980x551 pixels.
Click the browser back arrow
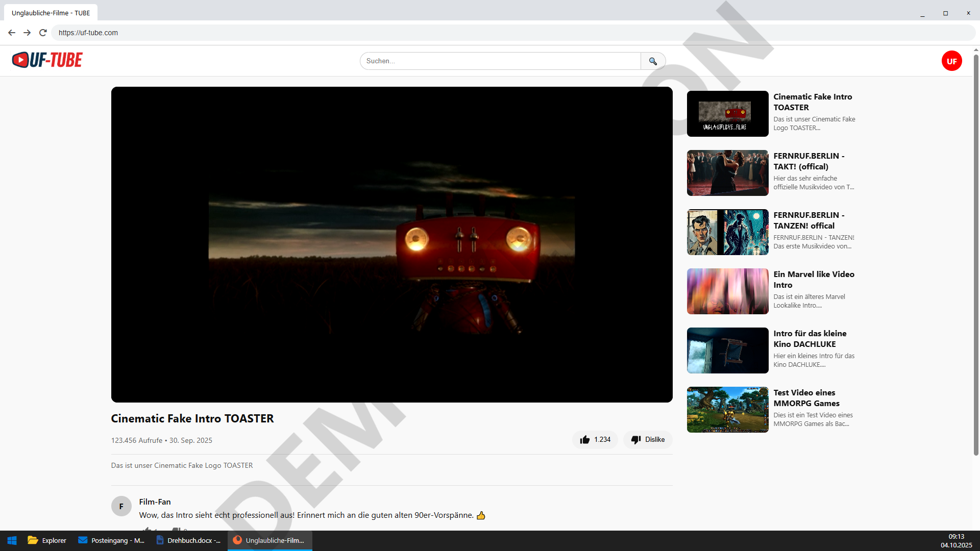click(11, 32)
